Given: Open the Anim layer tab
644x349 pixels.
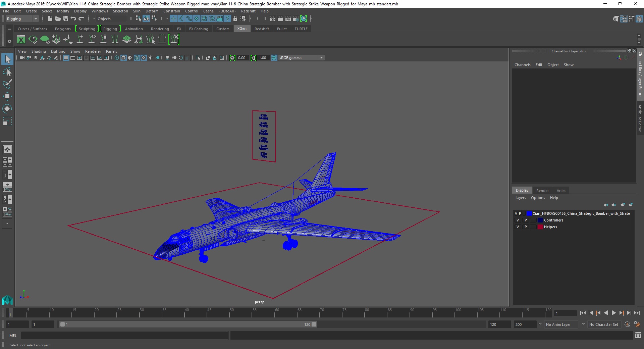Looking at the screenshot, I should click(x=561, y=190).
